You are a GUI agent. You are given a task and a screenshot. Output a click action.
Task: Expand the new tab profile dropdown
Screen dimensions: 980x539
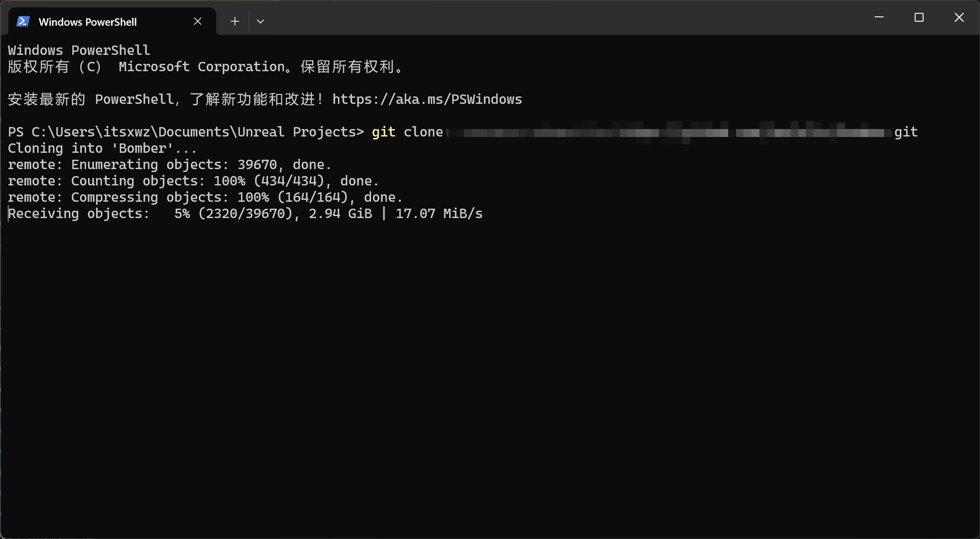pos(260,21)
